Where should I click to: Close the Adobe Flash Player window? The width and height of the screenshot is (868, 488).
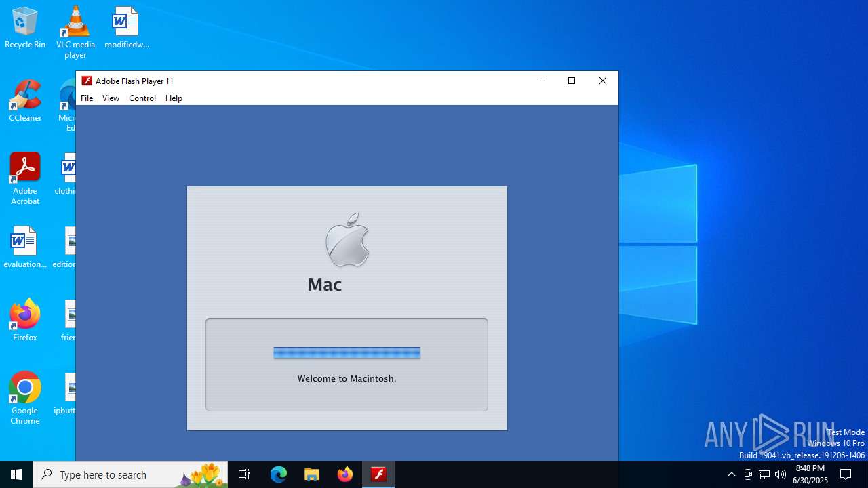pyautogui.click(x=603, y=81)
